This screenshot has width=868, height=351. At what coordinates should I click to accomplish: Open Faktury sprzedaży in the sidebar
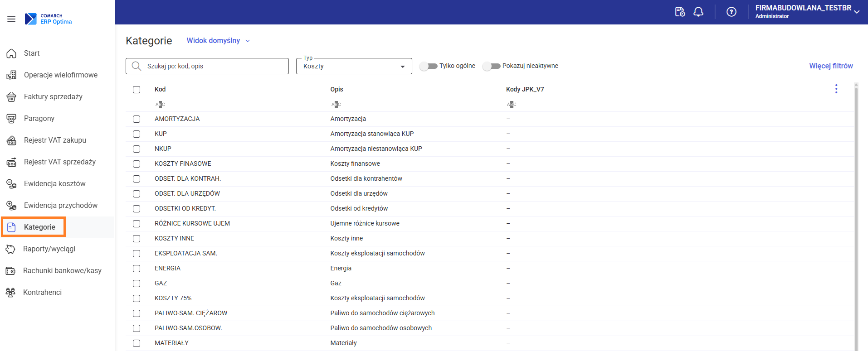point(53,97)
